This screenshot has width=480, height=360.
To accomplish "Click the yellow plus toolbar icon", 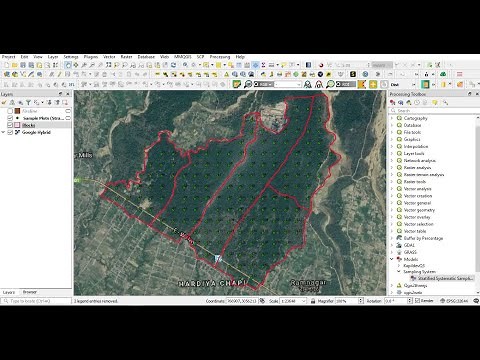I will (373, 84).
